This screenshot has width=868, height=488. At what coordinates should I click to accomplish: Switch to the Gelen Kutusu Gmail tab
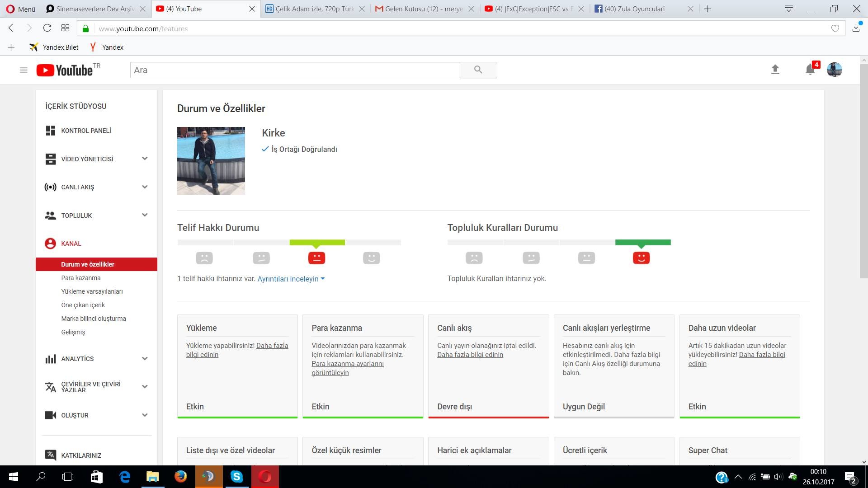424,9
